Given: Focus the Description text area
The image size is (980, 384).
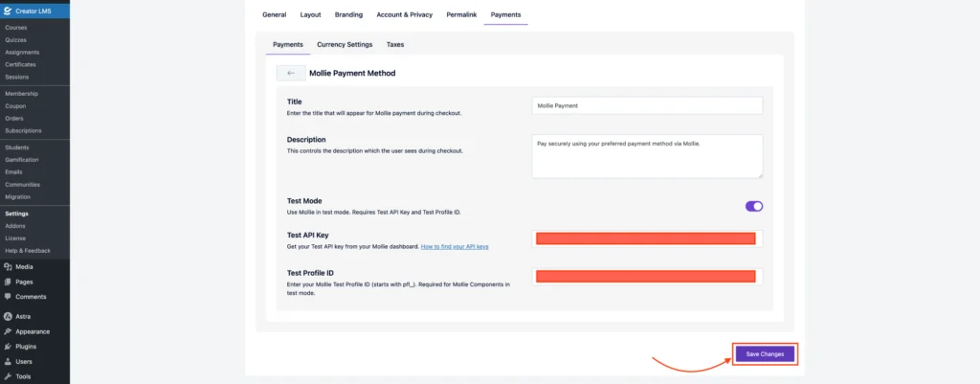Looking at the screenshot, I should pyautogui.click(x=647, y=155).
